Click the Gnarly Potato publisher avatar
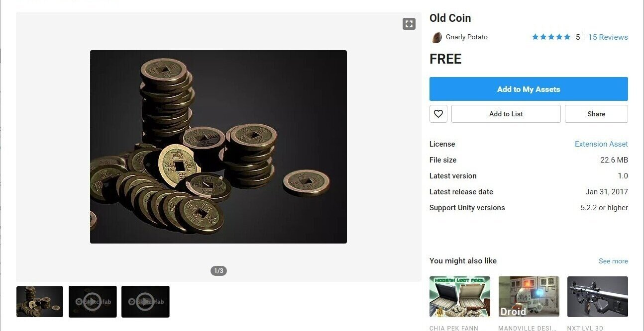 tap(436, 37)
